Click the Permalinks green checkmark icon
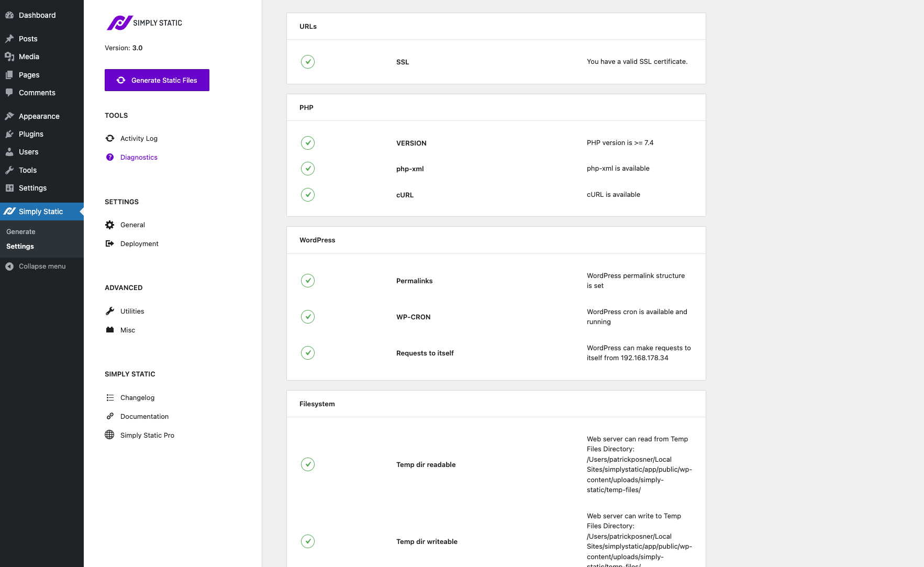 tap(308, 281)
